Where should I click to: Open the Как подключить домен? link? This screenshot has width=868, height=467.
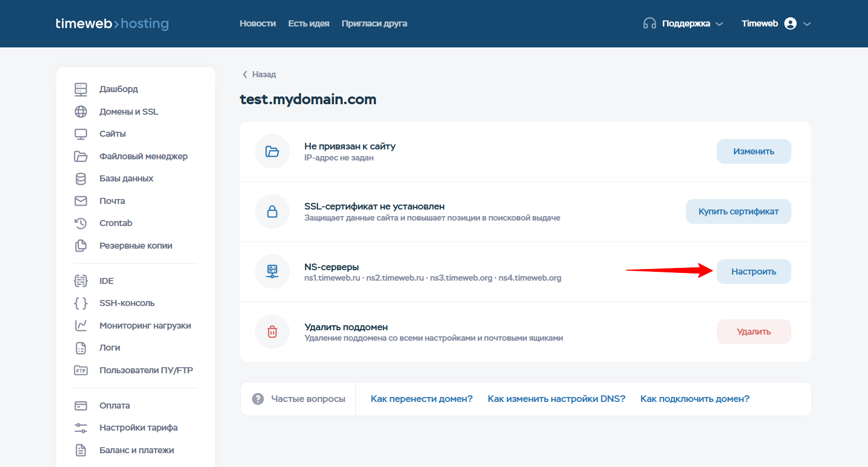click(x=695, y=399)
